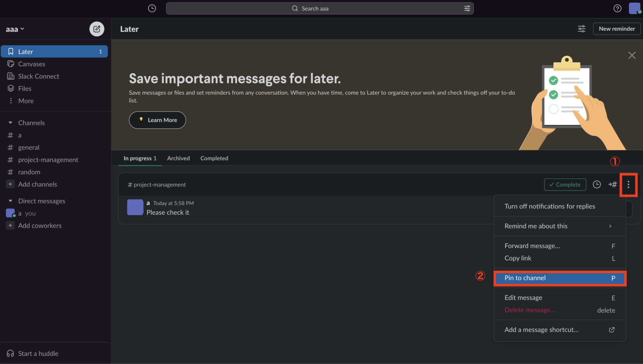Select Pin to channel from the menu

click(525, 278)
